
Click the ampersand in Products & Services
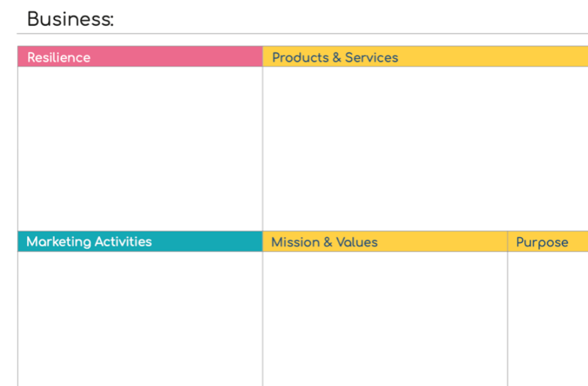(337, 58)
